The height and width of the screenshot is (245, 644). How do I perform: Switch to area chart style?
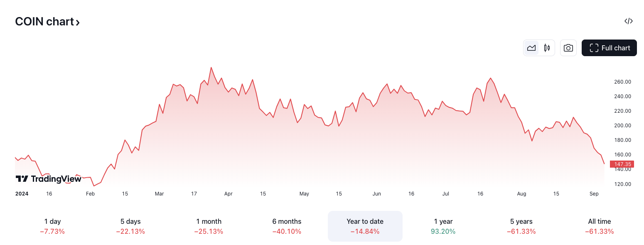pos(531,48)
